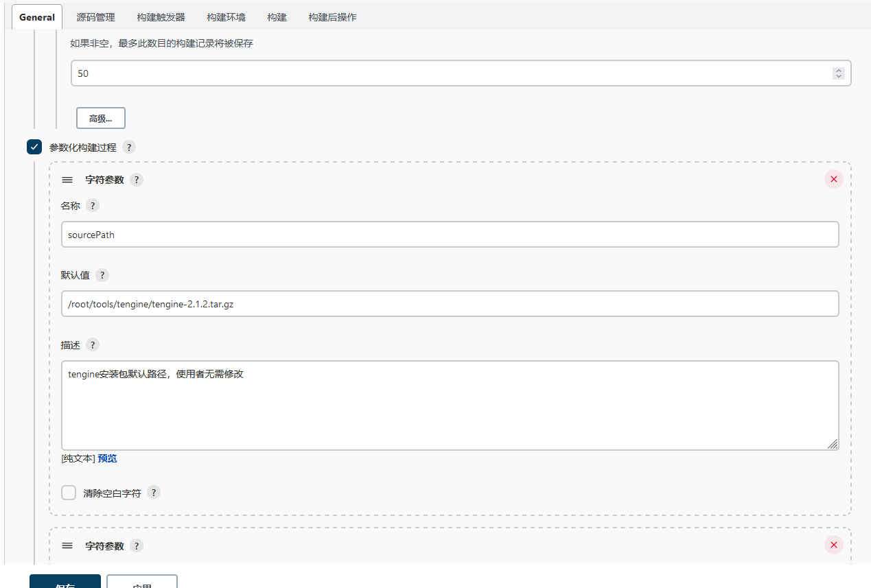Click the 名称 field containing sourcePath
The width and height of the screenshot is (871, 588).
[x=450, y=235]
